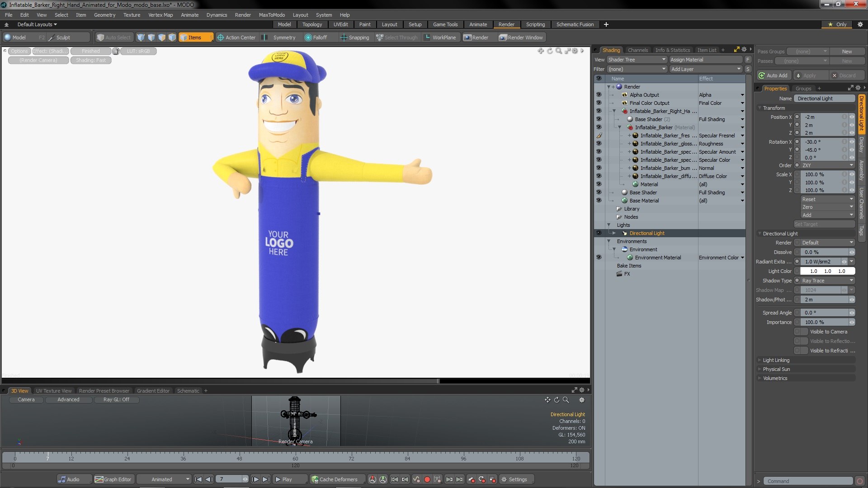Click Auto Add button

774,75
